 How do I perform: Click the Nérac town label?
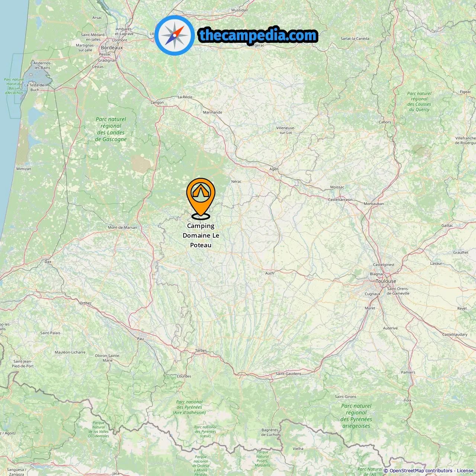tap(237, 181)
